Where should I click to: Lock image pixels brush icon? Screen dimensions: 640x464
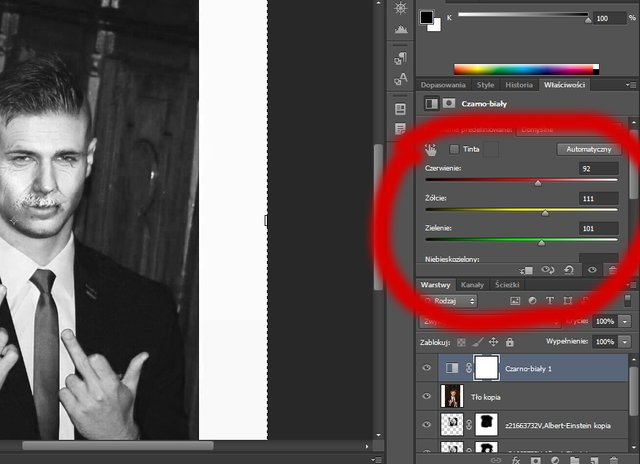(478, 342)
